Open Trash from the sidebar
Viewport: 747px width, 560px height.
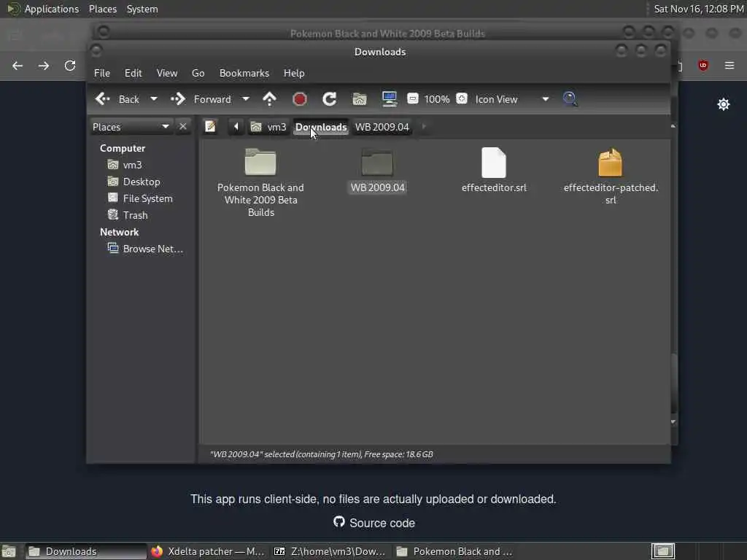(x=128, y=215)
